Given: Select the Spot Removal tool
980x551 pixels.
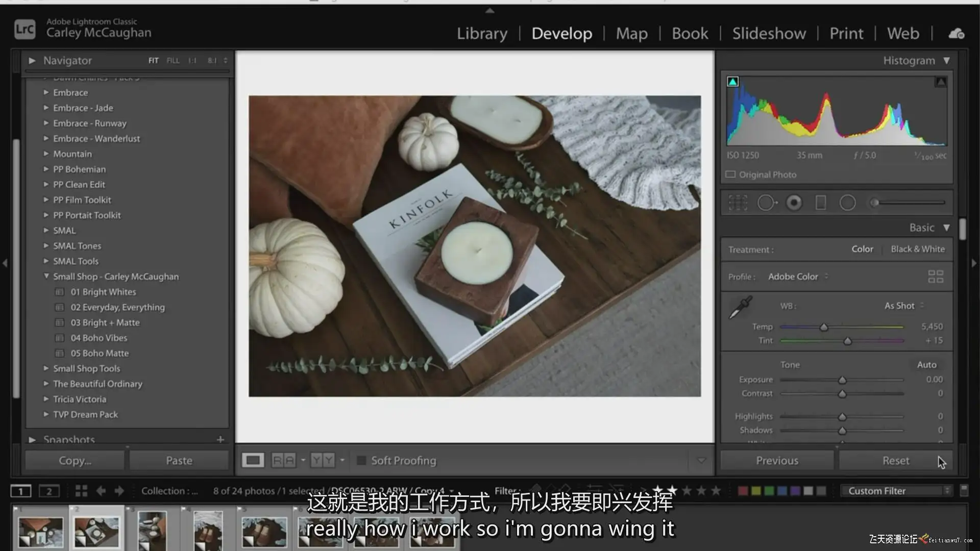Looking at the screenshot, I should click(766, 203).
